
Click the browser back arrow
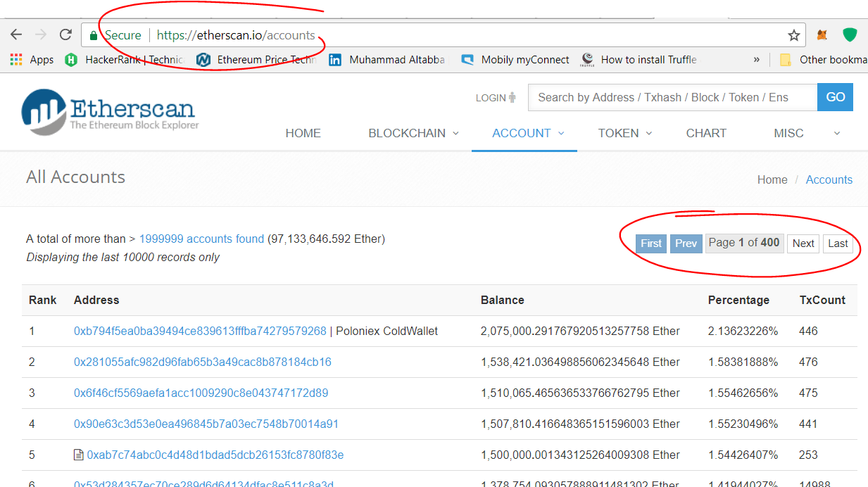[x=15, y=34]
